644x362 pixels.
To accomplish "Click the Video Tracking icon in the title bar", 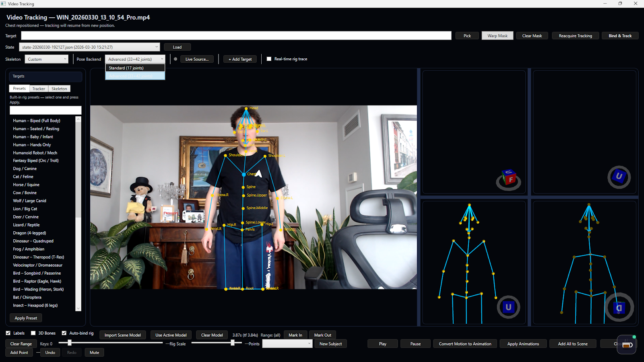I will [x=4, y=4].
